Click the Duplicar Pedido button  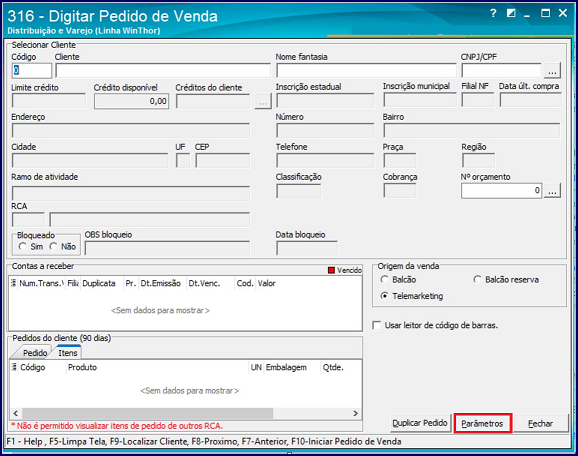419,423
